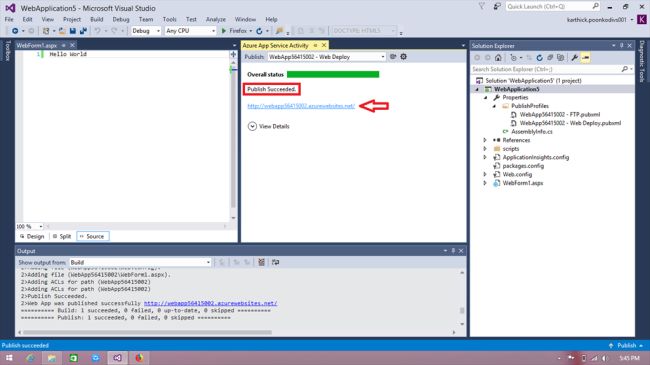Click the split editor plus icon above the editor scrollbar

pos(233,54)
